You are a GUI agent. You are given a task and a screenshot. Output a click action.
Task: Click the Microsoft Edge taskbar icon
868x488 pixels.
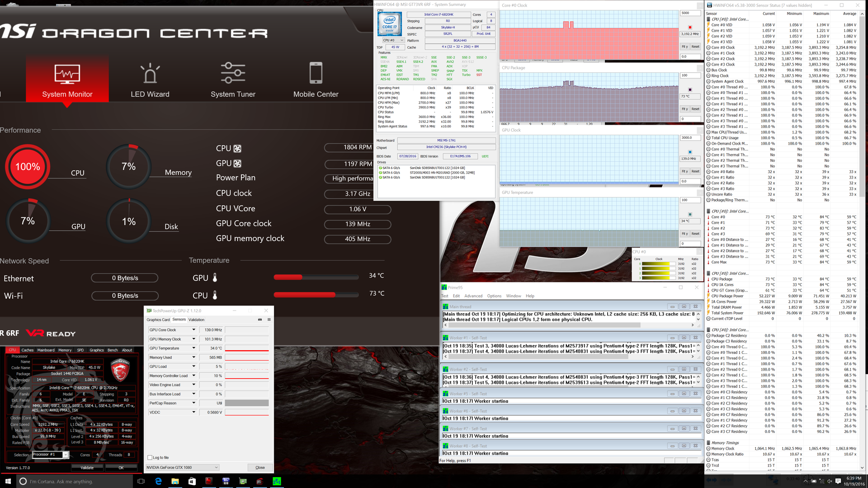pyautogui.click(x=158, y=481)
